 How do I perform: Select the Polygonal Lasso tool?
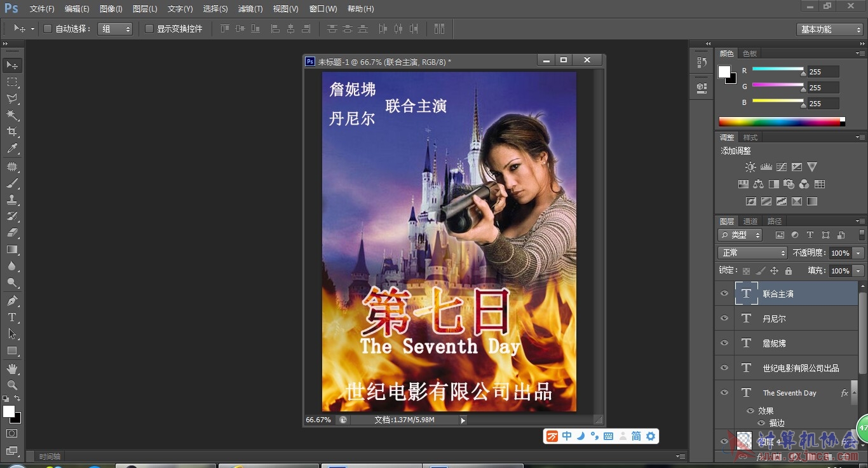coord(12,99)
